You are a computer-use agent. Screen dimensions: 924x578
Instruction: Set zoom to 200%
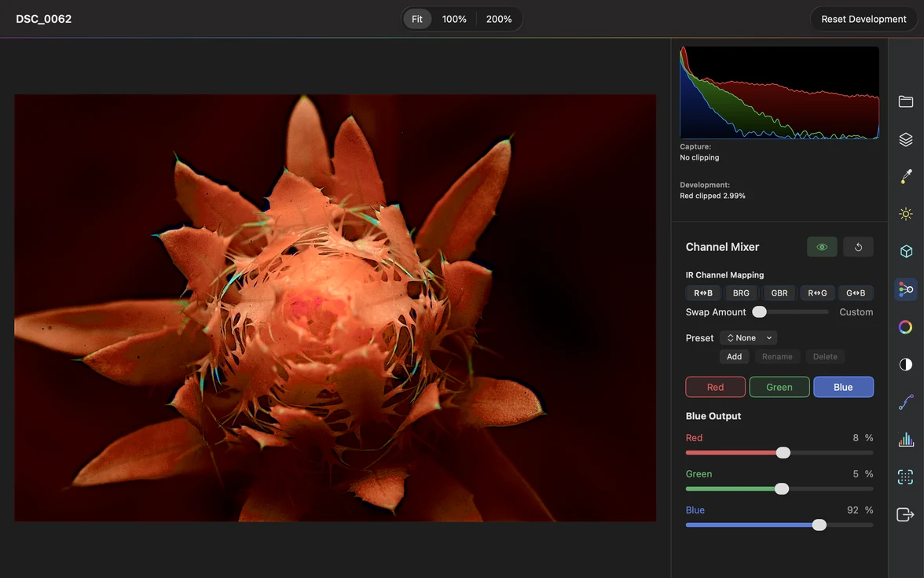point(498,19)
